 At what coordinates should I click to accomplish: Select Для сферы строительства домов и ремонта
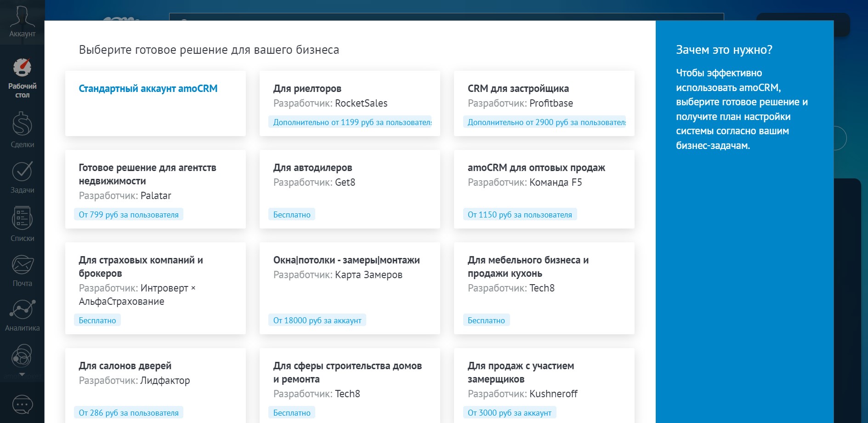tap(350, 385)
